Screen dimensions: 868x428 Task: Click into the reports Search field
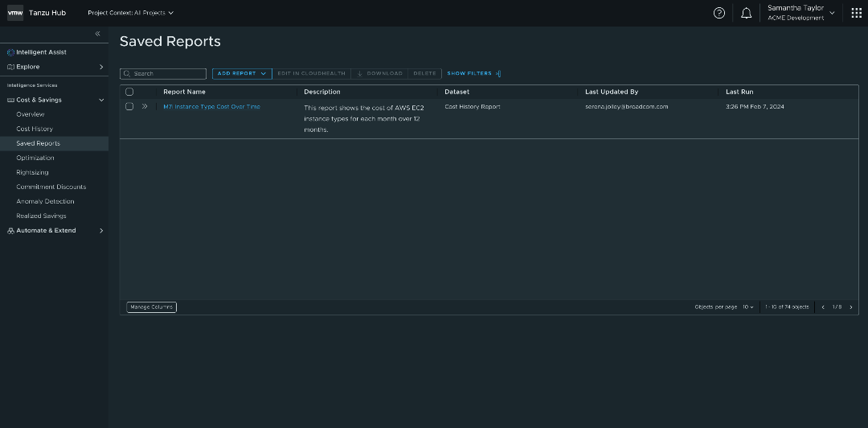click(x=163, y=74)
